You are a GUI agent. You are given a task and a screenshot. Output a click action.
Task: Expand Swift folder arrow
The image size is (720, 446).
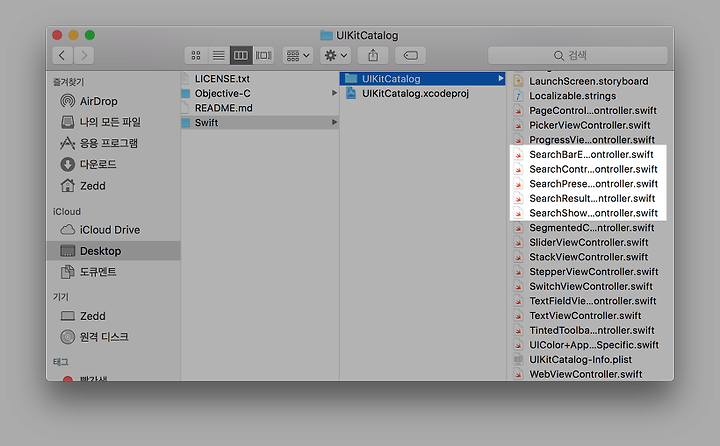click(x=334, y=123)
